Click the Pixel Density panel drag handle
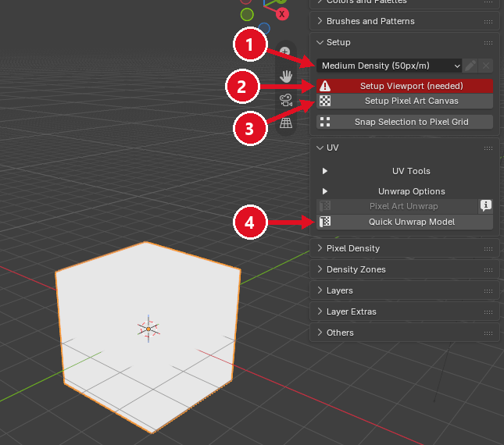This screenshot has height=445, width=504. [488, 249]
